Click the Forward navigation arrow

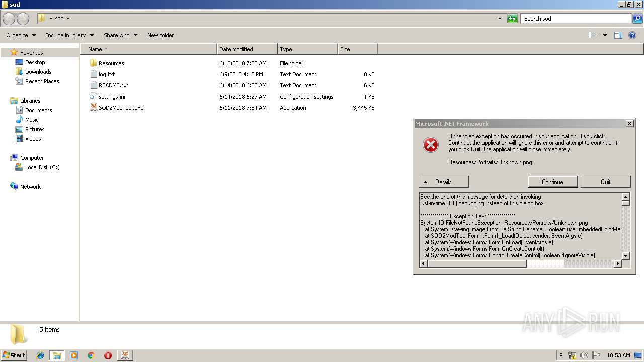[23, 19]
